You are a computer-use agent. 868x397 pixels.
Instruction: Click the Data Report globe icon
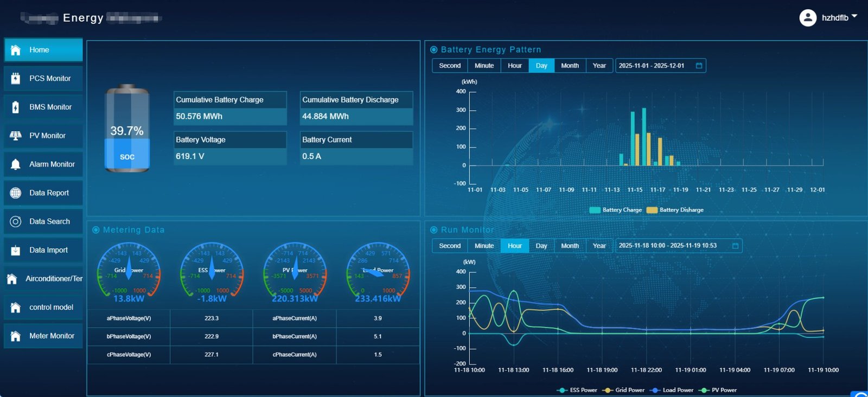pos(16,193)
